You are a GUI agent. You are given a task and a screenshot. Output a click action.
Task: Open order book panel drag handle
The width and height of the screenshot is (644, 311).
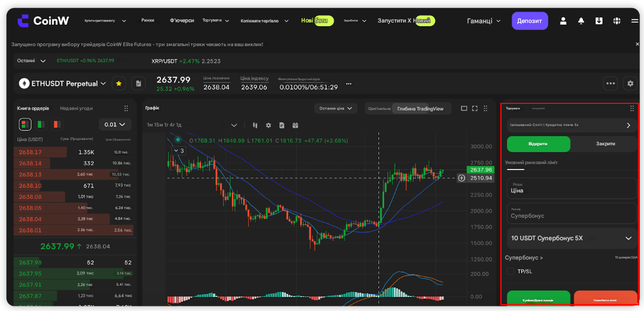click(126, 108)
